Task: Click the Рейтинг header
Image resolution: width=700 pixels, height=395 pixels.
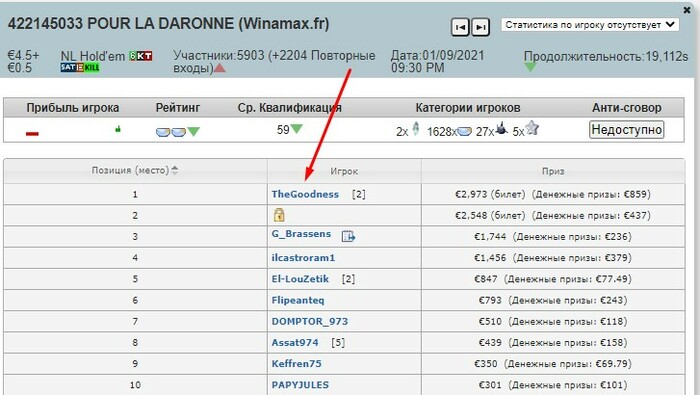Action: tap(178, 108)
